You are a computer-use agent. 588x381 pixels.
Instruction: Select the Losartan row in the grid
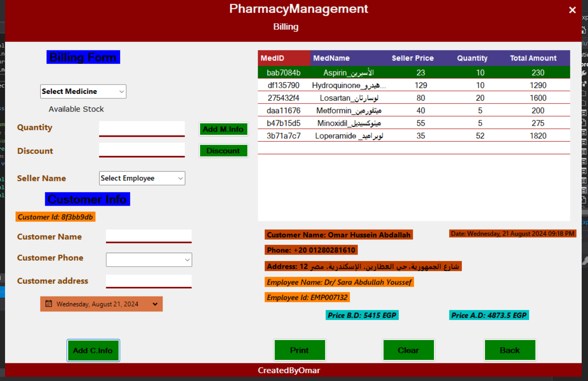point(414,98)
